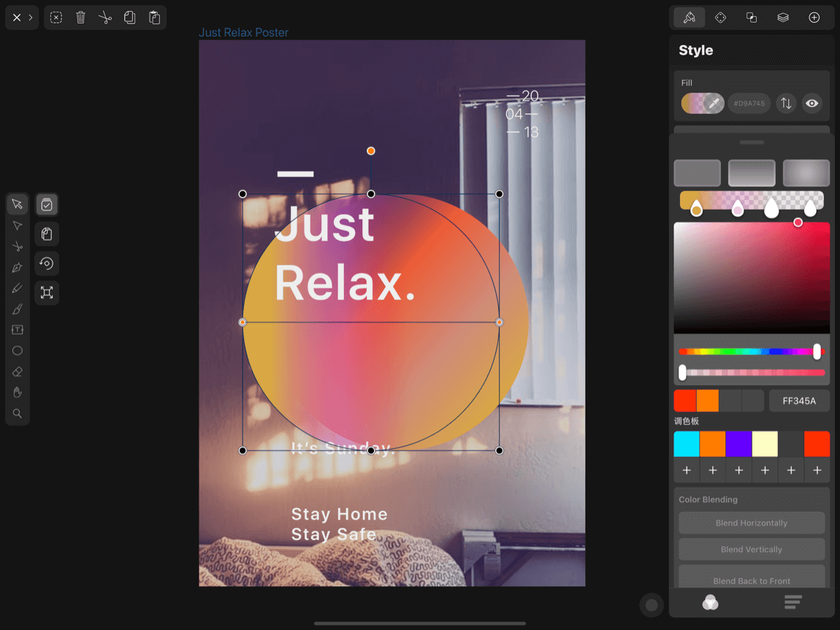
Task: Swap fill and stroke with arrows icon
Action: [786, 104]
